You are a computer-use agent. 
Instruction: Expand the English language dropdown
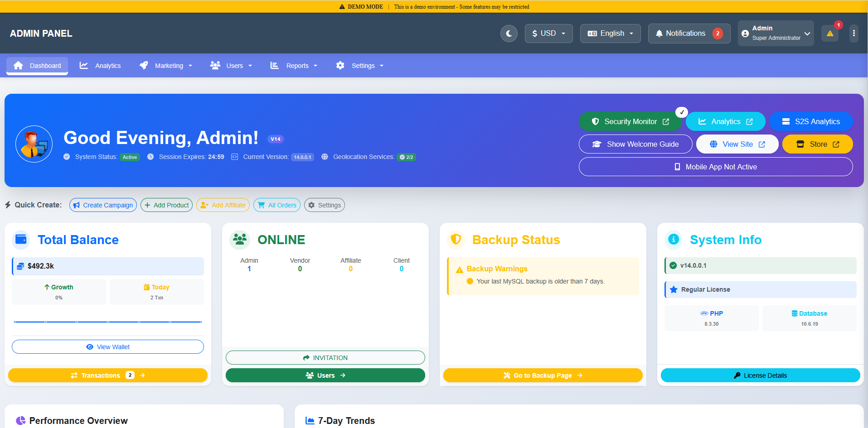tap(610, 34)
